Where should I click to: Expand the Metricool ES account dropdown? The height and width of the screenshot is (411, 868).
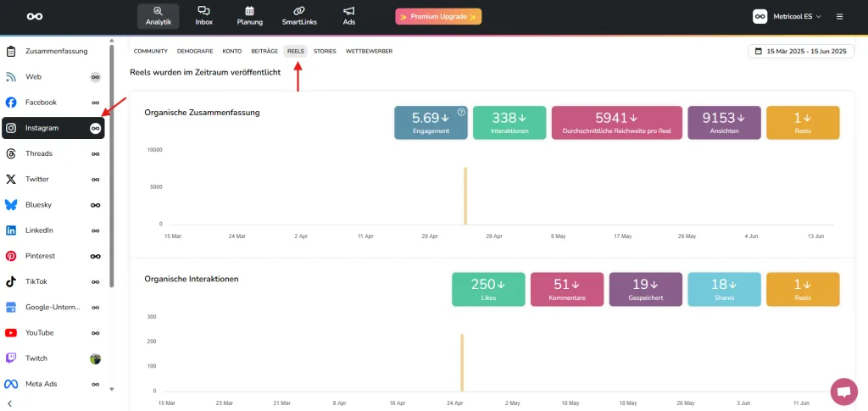click(787, 16)
